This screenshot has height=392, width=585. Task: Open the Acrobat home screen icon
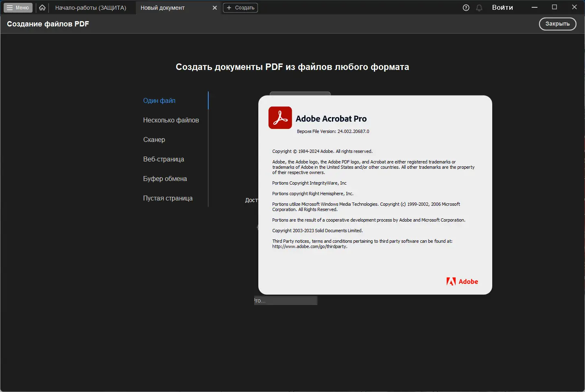(x=42, y=7)
